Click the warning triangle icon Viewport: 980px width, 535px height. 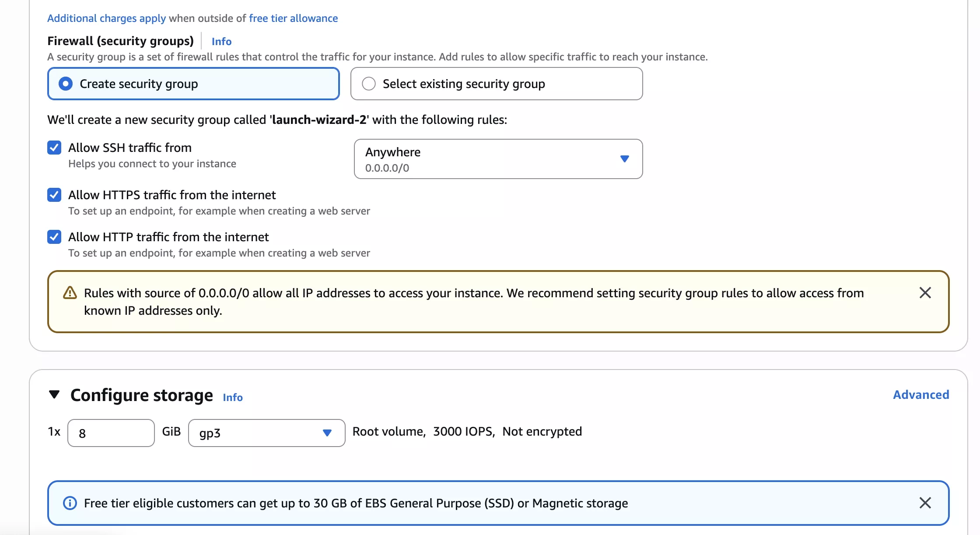[70, 292]
